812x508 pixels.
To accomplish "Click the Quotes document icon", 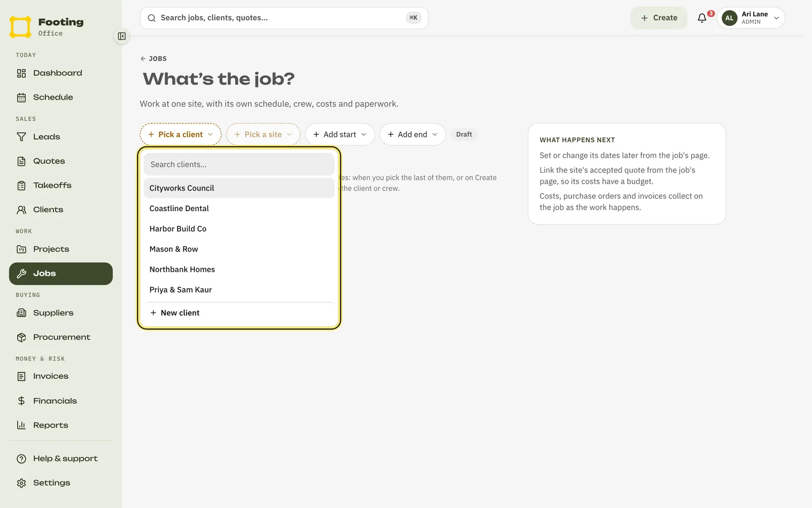I will [21, 161].
